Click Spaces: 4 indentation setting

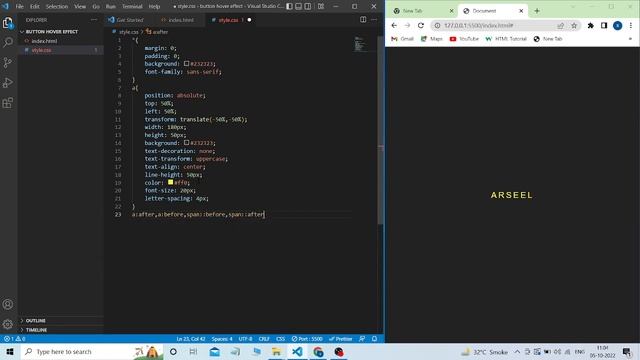(x=222, y=339)
